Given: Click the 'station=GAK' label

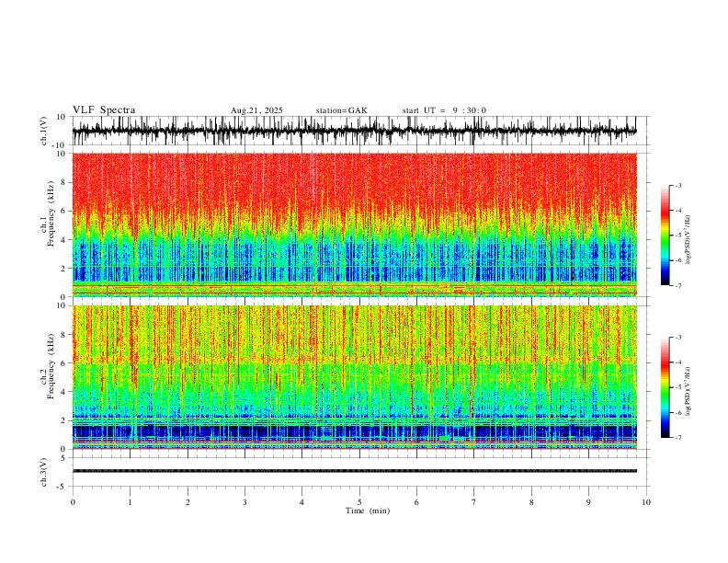Looking at the screenshot, I should 341,110.
